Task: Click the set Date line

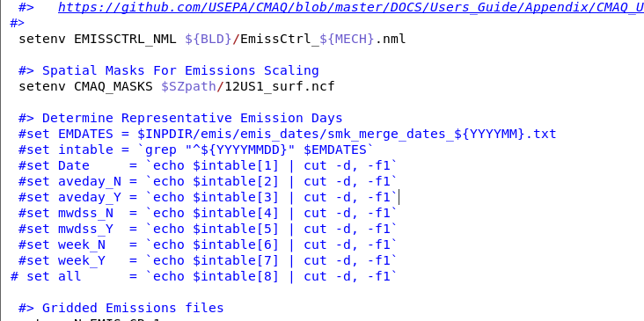Action: (x=209, y=165)
